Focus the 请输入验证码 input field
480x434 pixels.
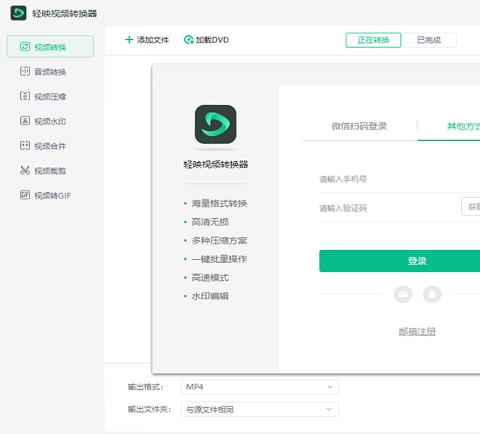click(x=389, y=208)
